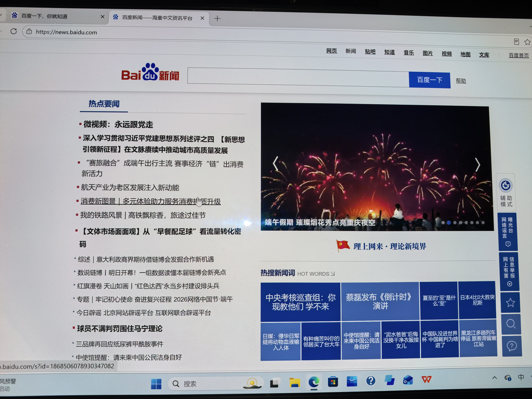Open 综述｜意大利政商界期待借链博会 article
This screenshot has height=399, width=532.
click(x=146, y=259)
